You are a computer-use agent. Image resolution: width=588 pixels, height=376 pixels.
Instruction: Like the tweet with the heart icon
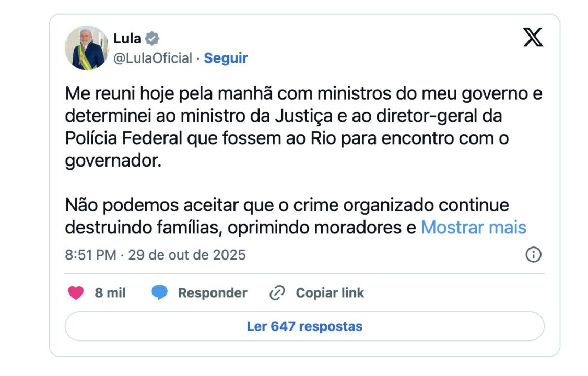click(x=76, y=293)
